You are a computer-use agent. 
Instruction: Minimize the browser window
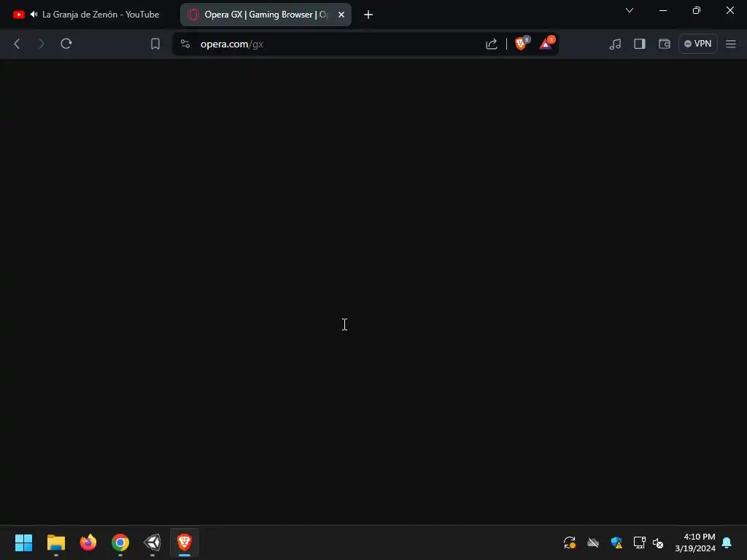pos(663,10)
